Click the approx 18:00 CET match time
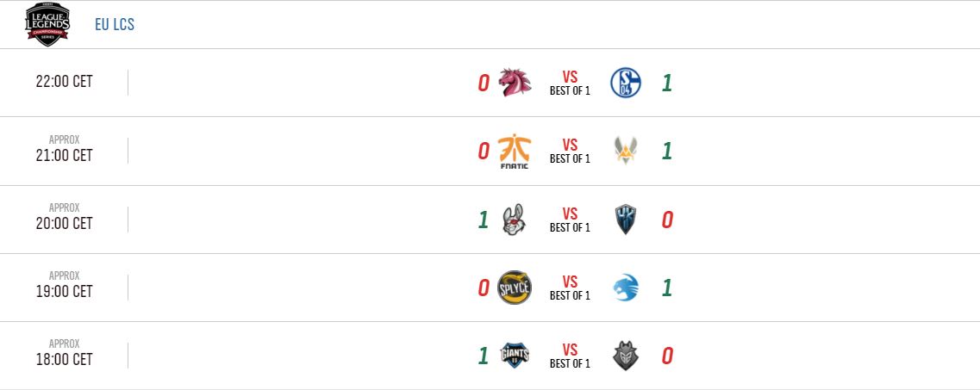The height and width of the screenshot is (390, 980). (65, 359)
